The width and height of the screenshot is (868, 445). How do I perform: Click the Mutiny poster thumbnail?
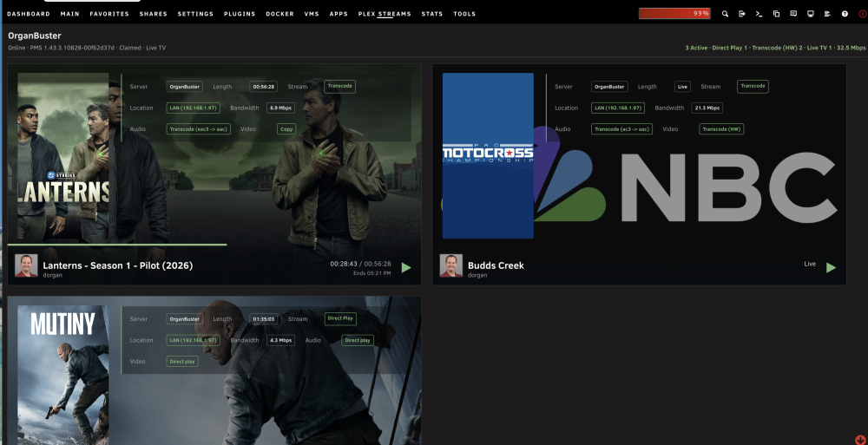[x=63, y=375]
